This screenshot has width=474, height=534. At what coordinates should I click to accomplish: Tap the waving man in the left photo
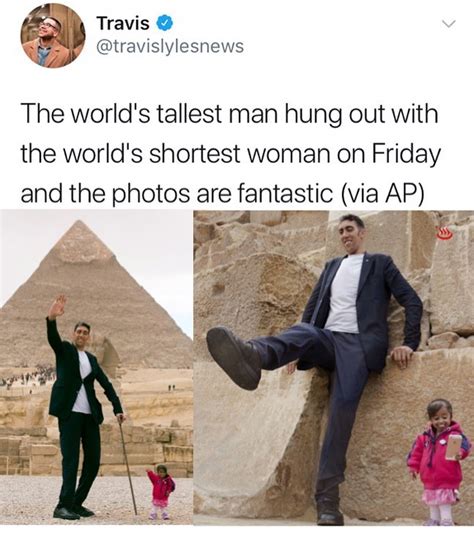(80, 405)
